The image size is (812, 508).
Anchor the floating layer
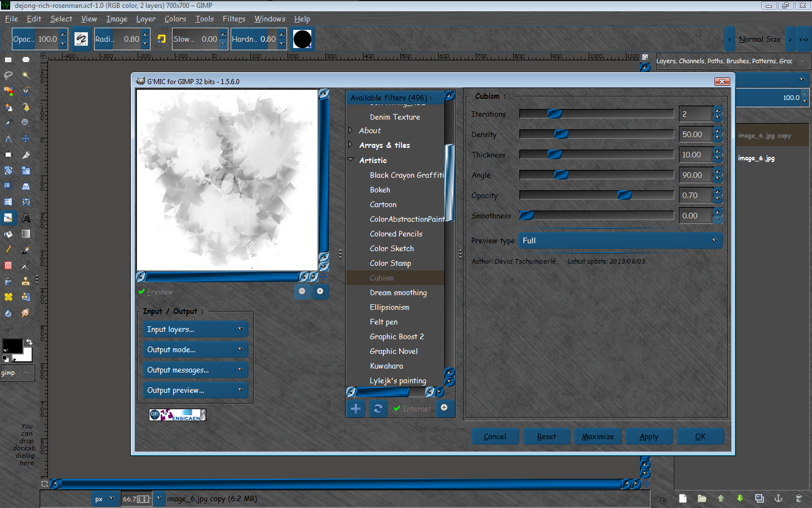[x=778, y=498]
